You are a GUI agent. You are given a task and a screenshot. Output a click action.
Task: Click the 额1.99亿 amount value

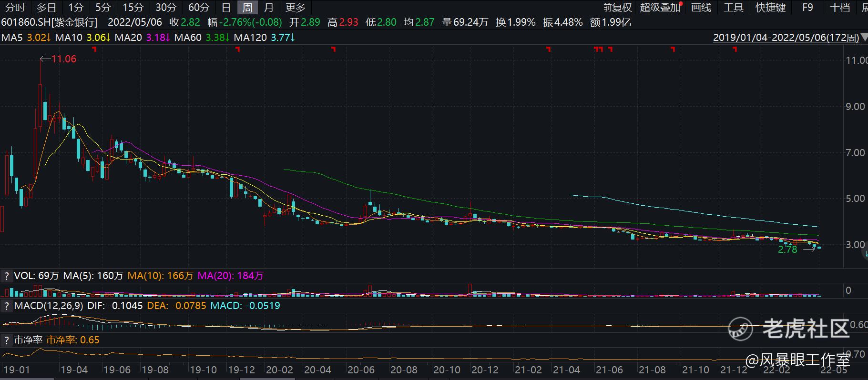click(x=610, y=22)
